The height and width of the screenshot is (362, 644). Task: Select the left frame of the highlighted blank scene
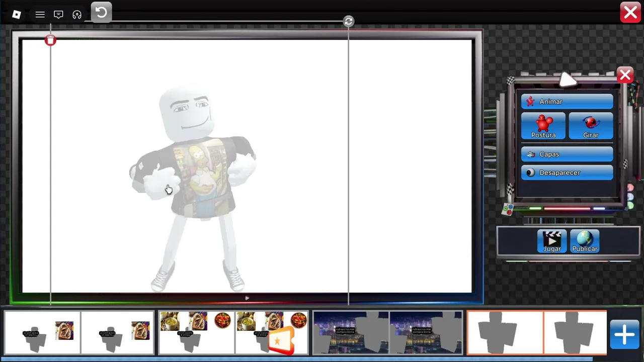click(505, 333)
